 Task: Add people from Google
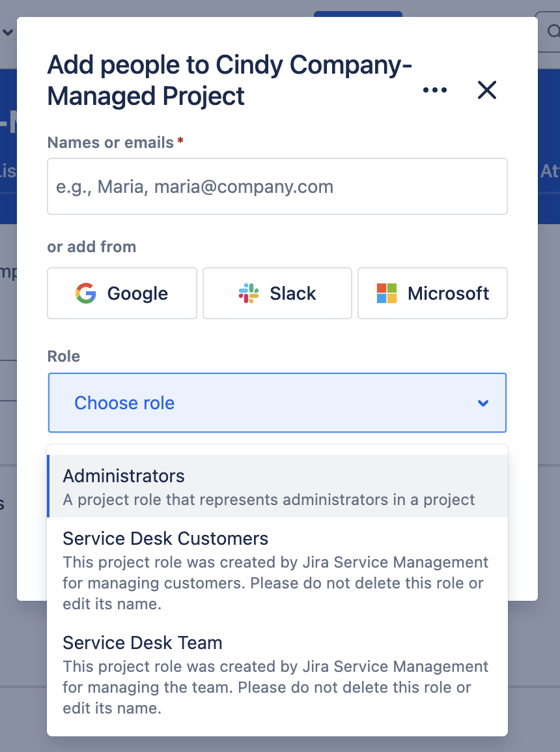[121, 293]
